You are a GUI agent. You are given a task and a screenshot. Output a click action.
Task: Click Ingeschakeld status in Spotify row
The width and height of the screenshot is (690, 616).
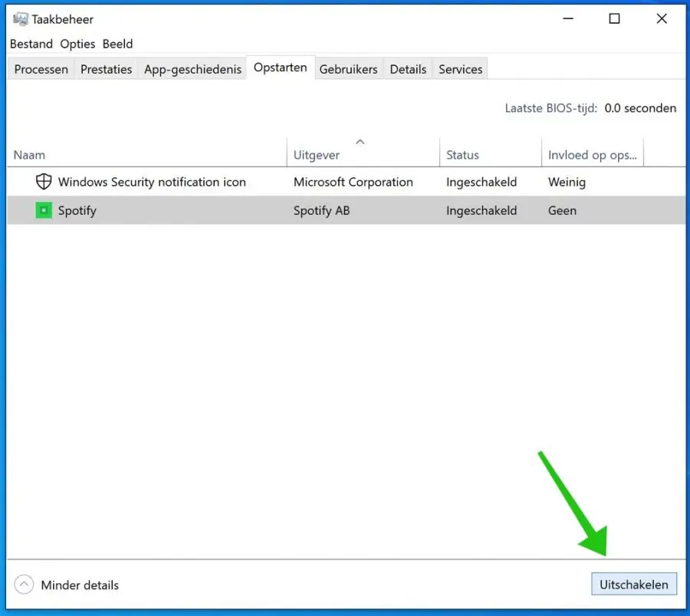coord(481,210)
